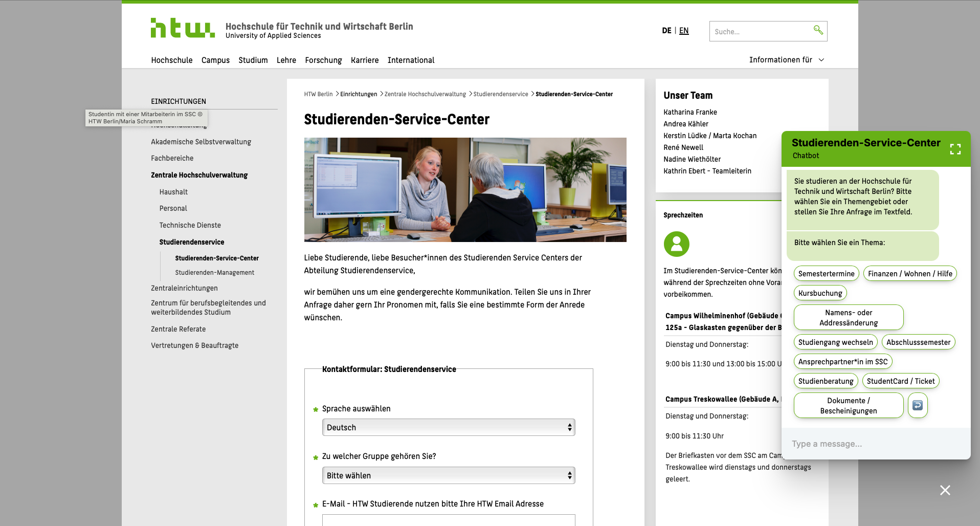The image size is (980, 526).
Task: Choose the Kursbuchung chatbot topic
Action: [x=820, y=293]
